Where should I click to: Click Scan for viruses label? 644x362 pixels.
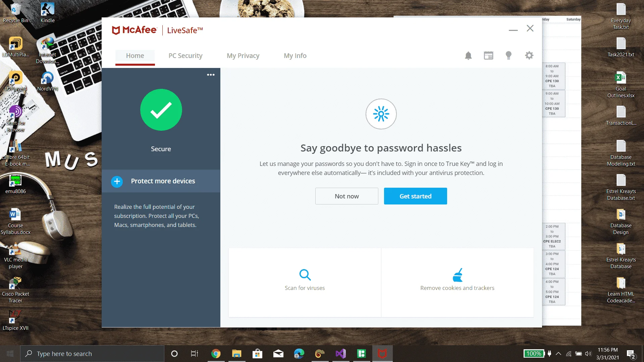tap(305, 288)
